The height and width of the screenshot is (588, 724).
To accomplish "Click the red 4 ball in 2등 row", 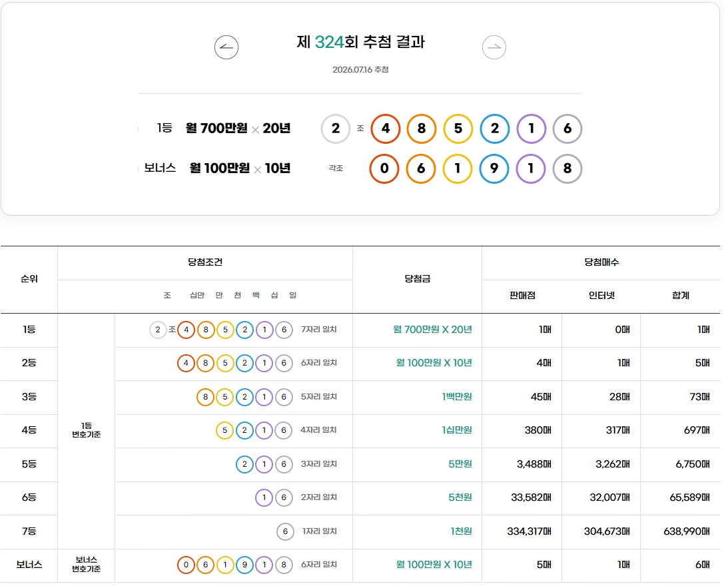I will point(186,363).
